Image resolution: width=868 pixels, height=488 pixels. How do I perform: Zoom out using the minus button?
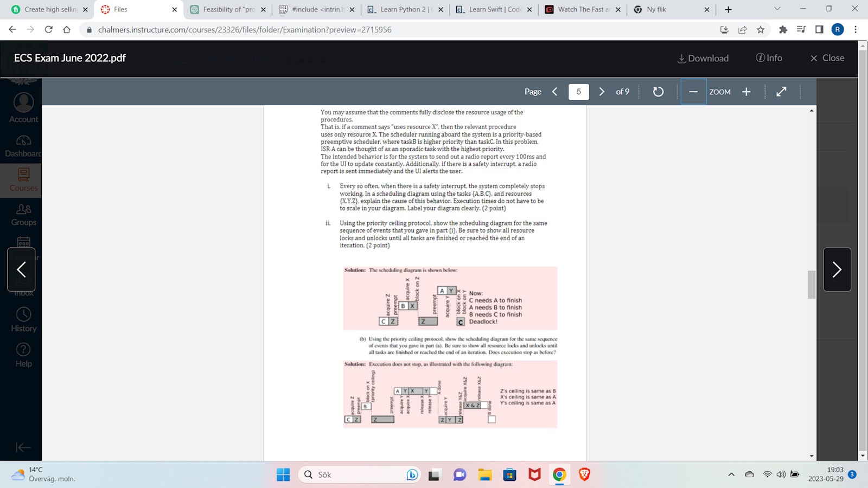693,92
